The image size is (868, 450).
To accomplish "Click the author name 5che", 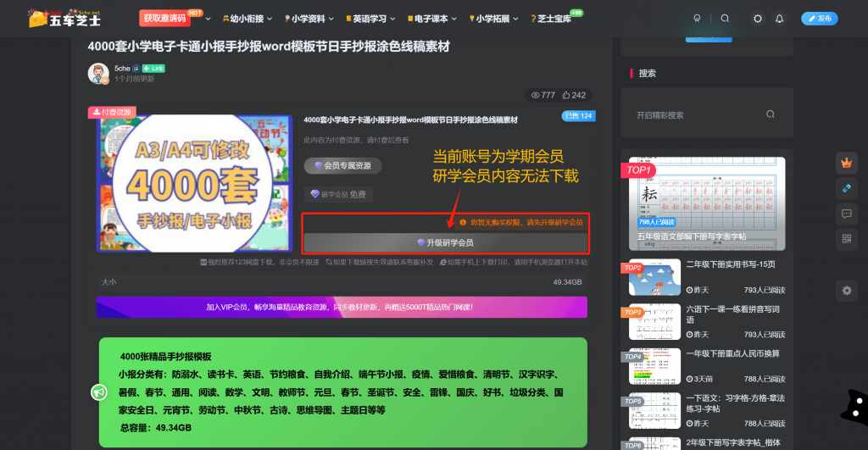I will click(x=122, y=68).
